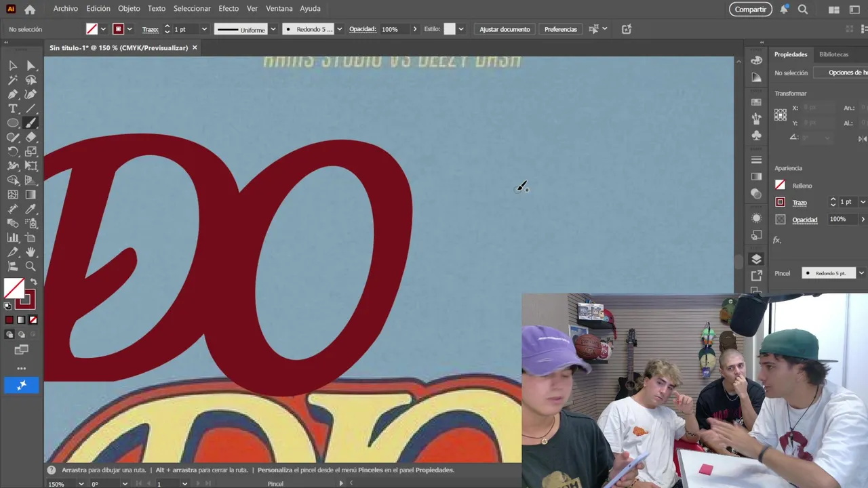Select the Perspective Grid tool
This screenshot has width=868, height=488.
pos(31,180)
